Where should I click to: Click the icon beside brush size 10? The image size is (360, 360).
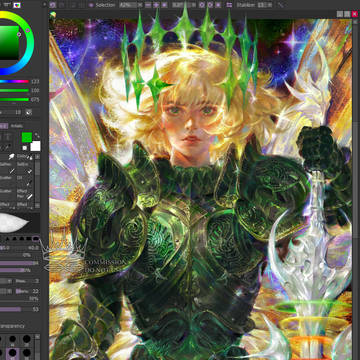pyautogui.click(x=29, y=112)
